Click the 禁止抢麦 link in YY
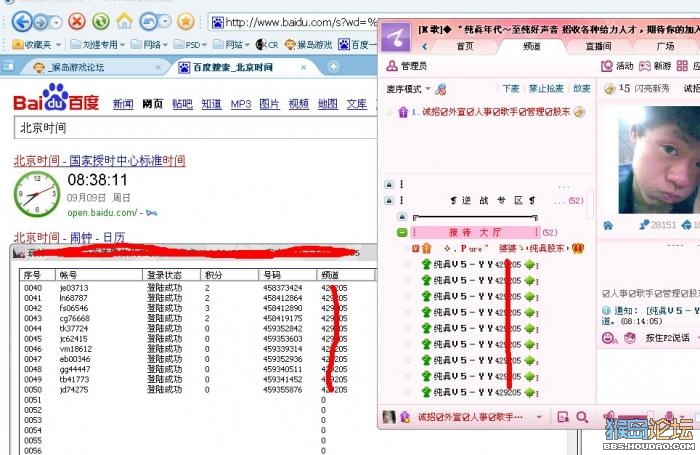This screenshot has width=700, height=455. point(546,88)
